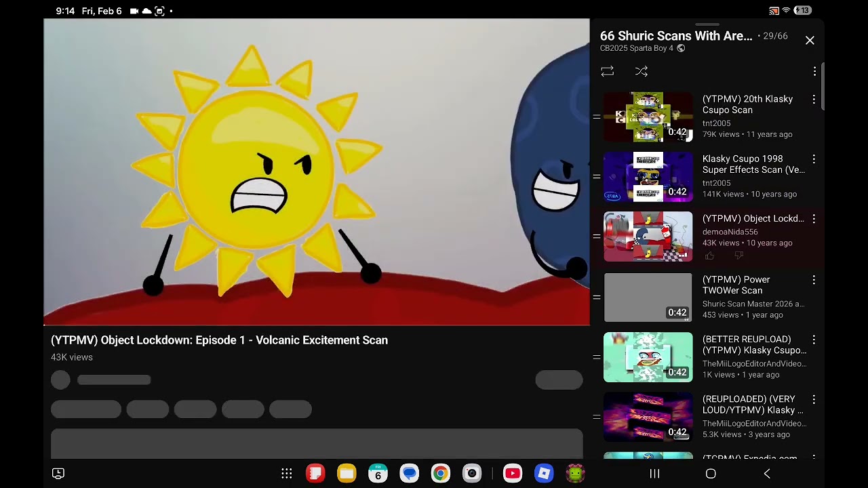Grab reorder handle of Object Lockdown item
Image resolution: width=868 pixels, height=488 pixels.
[596, 237]
